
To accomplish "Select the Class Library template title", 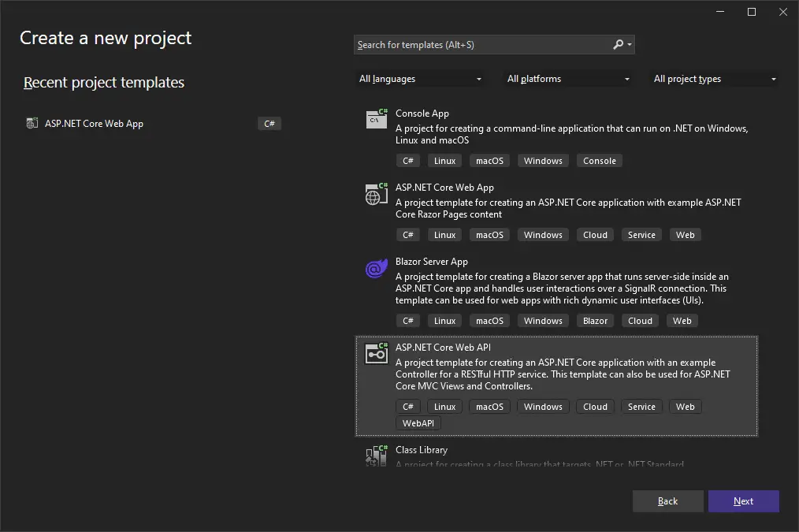I will pyautogui.click(x=422, y=450).
